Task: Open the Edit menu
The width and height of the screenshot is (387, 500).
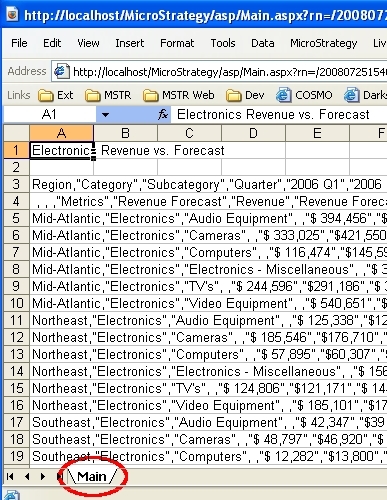Action: coord(52,43)
